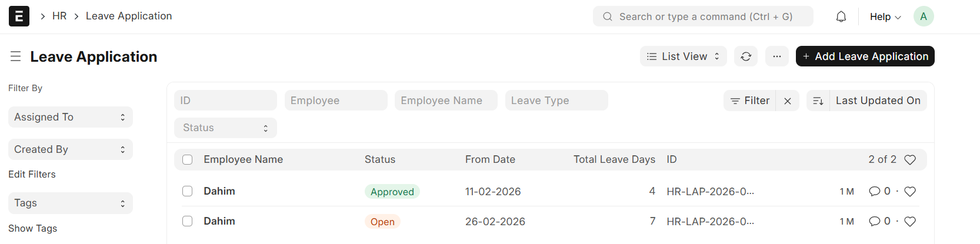This screenshot has width=980, height=244.
Task: Open the Help menu
Action: (885, 17)
